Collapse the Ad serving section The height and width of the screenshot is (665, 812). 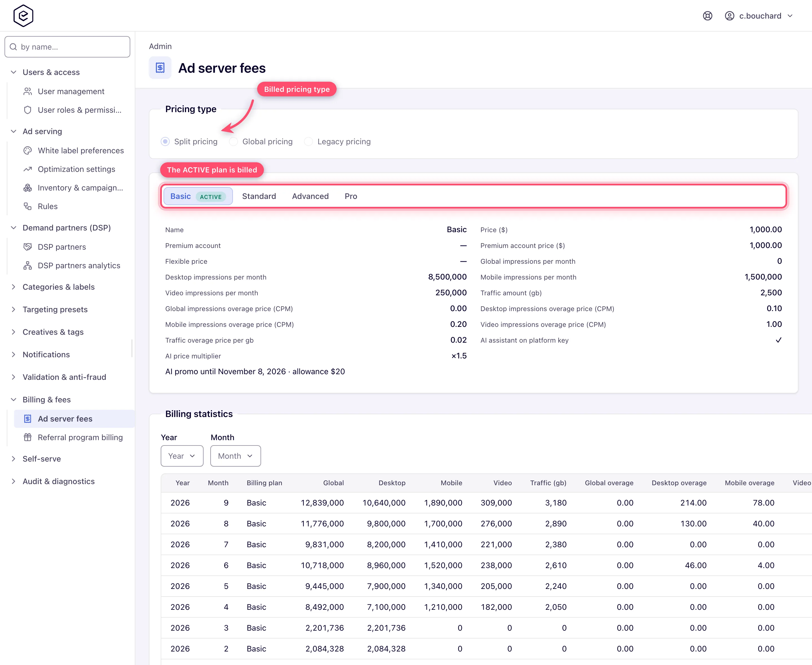[x=14, y=131]
